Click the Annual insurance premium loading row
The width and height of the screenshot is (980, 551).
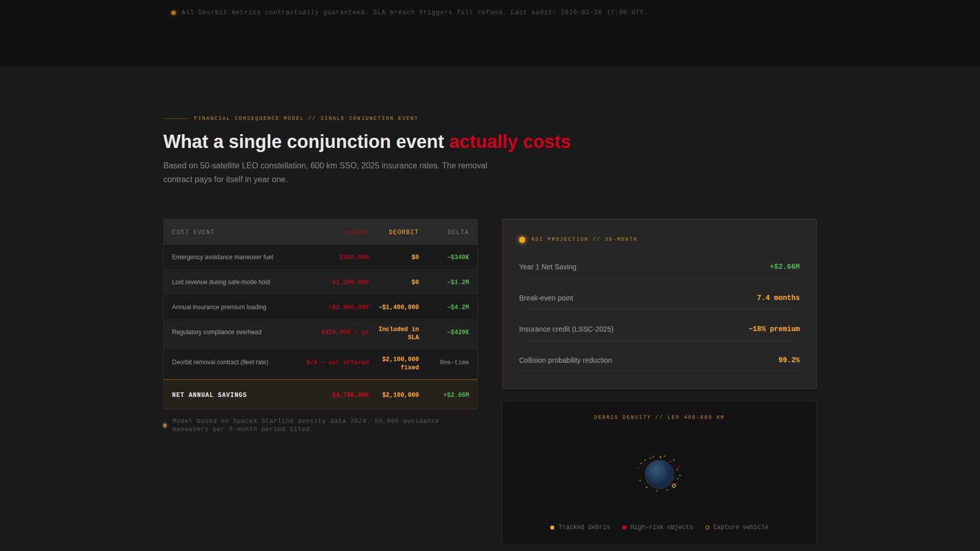(219, 307)
